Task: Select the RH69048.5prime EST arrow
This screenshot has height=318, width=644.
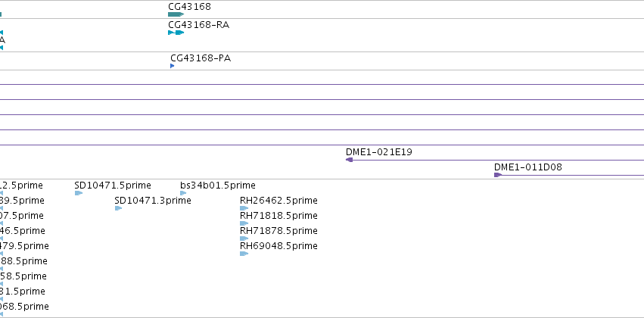Action: click(x=244, y=254)
